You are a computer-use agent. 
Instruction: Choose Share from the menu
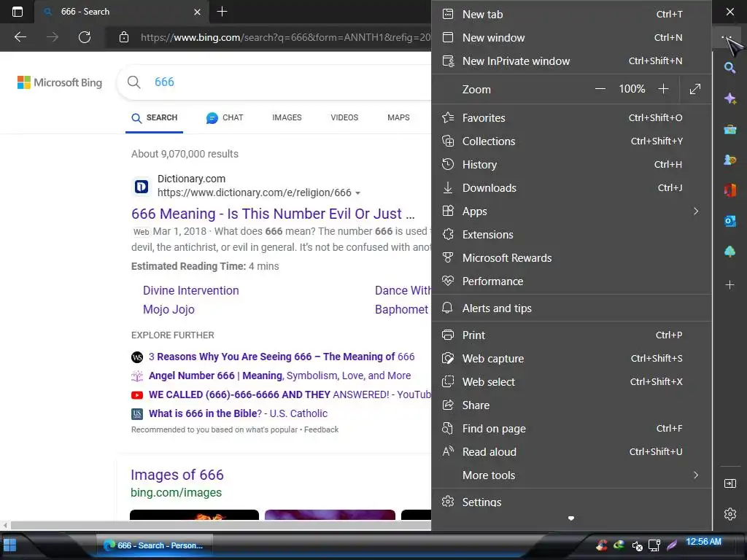(x=571, y=405)
